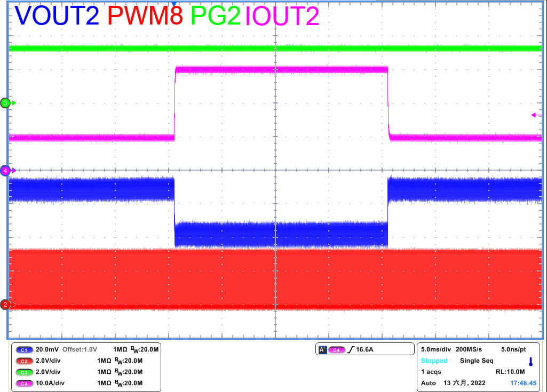547x392 pixels.
Task: Click the blue thermometer status icon
Action: pyautogui.click(x=530, y=362)
